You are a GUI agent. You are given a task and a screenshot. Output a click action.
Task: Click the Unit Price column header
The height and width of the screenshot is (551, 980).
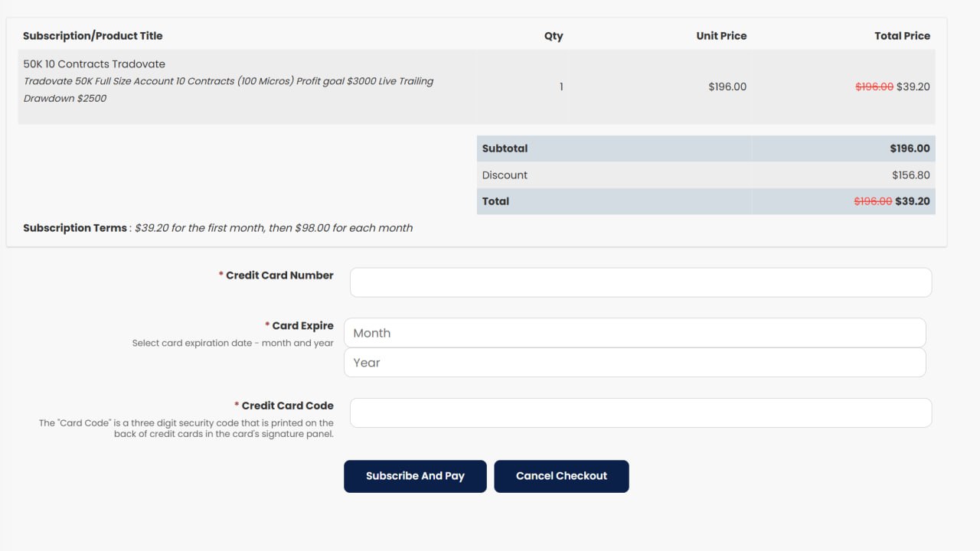click(x=720, y=35)
